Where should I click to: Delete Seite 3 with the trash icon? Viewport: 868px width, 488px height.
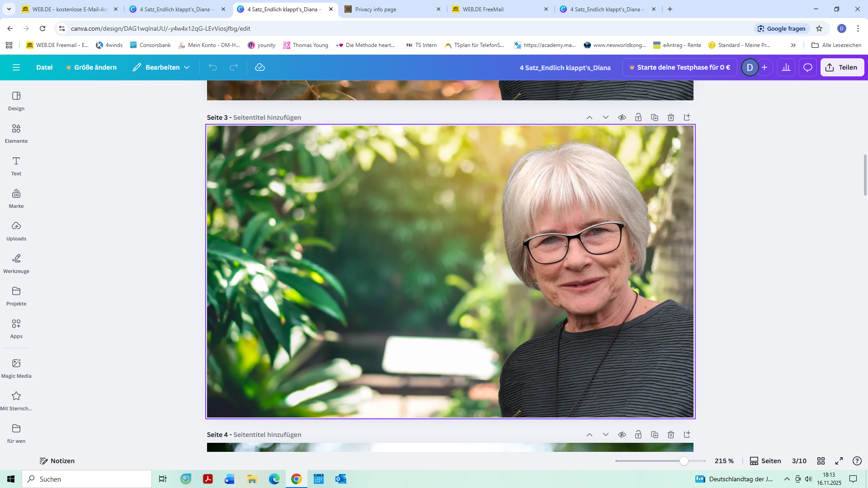pos(671,117)
